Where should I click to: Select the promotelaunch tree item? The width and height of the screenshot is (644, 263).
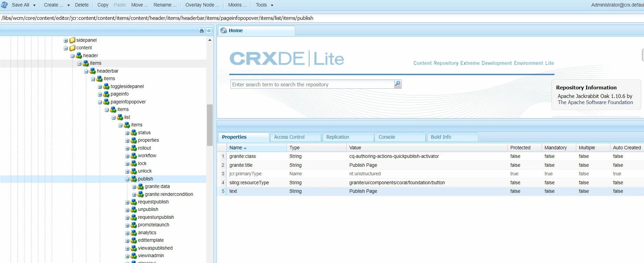pyautogui.click(x=153, y=225)
